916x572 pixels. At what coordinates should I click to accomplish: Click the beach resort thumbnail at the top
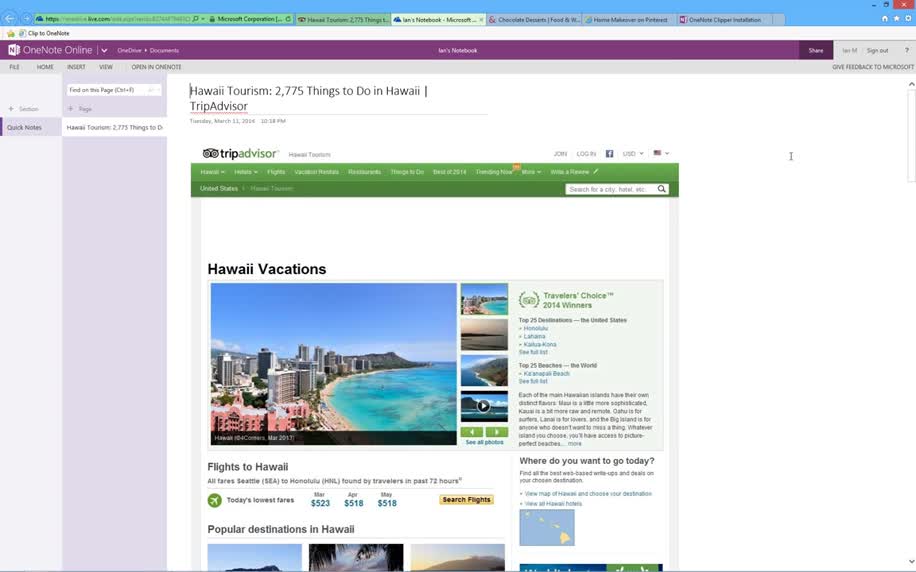[x=484, y=299]
